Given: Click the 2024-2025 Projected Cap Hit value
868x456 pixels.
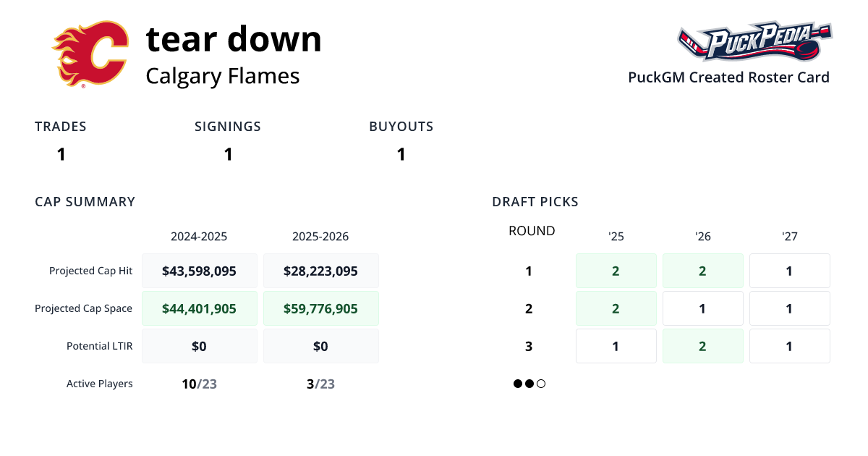Looking at the screenshot, I should click(x=199, y=271).
